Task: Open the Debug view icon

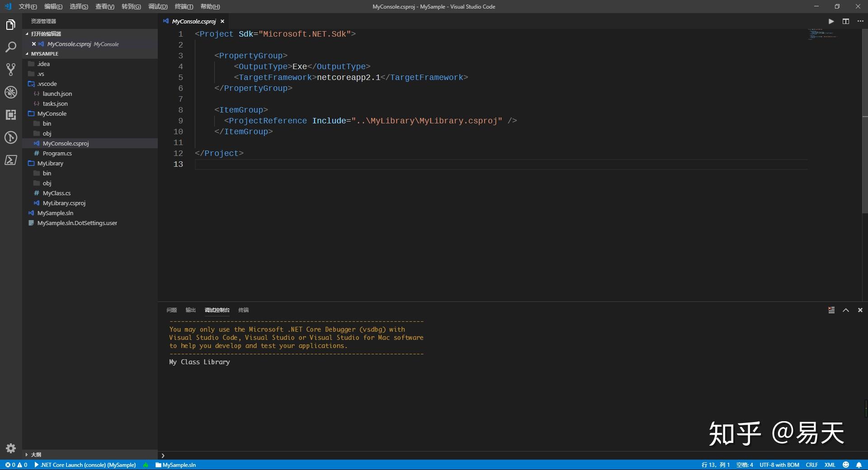Action: point(11,92)
